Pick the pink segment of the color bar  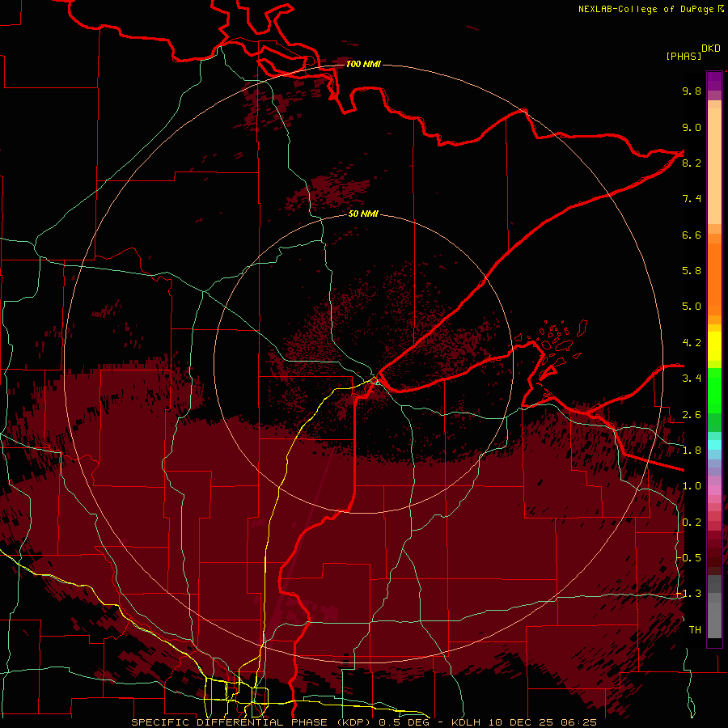coord(714,490)
